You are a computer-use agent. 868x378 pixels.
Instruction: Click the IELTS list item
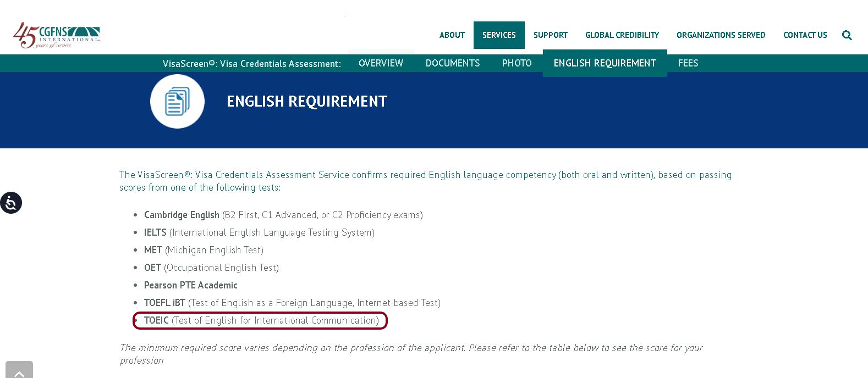(259, 232)
